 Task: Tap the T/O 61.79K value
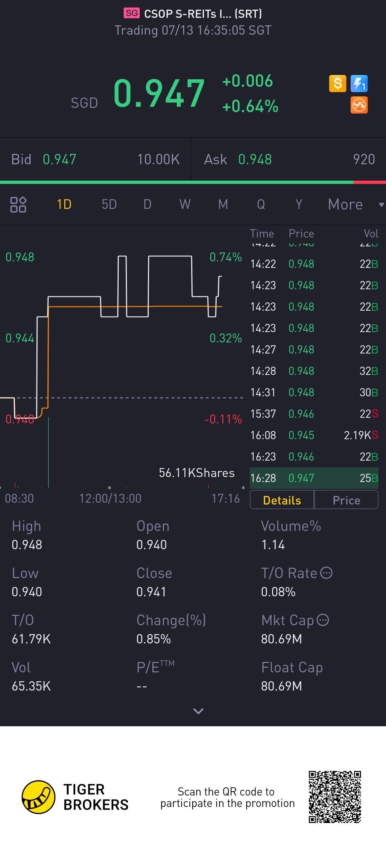coord(31,639)
